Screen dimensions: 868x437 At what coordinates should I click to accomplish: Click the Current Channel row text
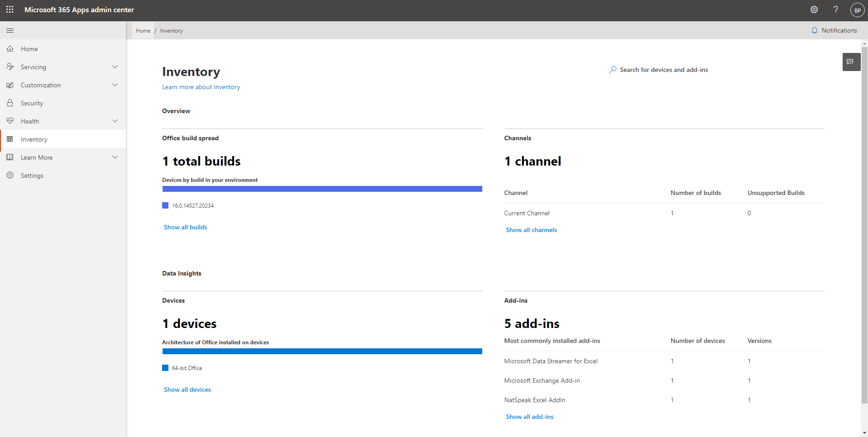click(x=527, y=213)
